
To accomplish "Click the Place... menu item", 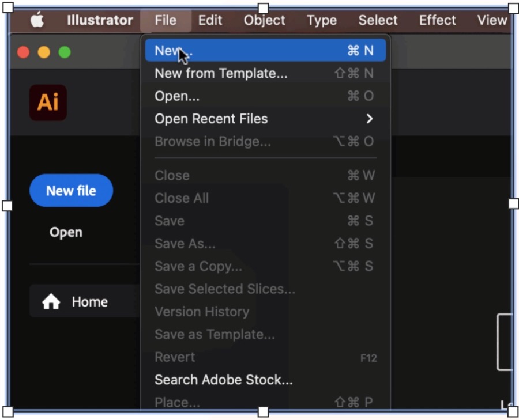I will 265,402.
